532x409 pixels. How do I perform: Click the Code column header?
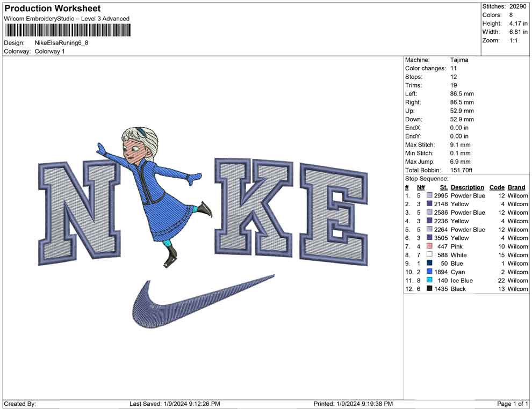497,187
